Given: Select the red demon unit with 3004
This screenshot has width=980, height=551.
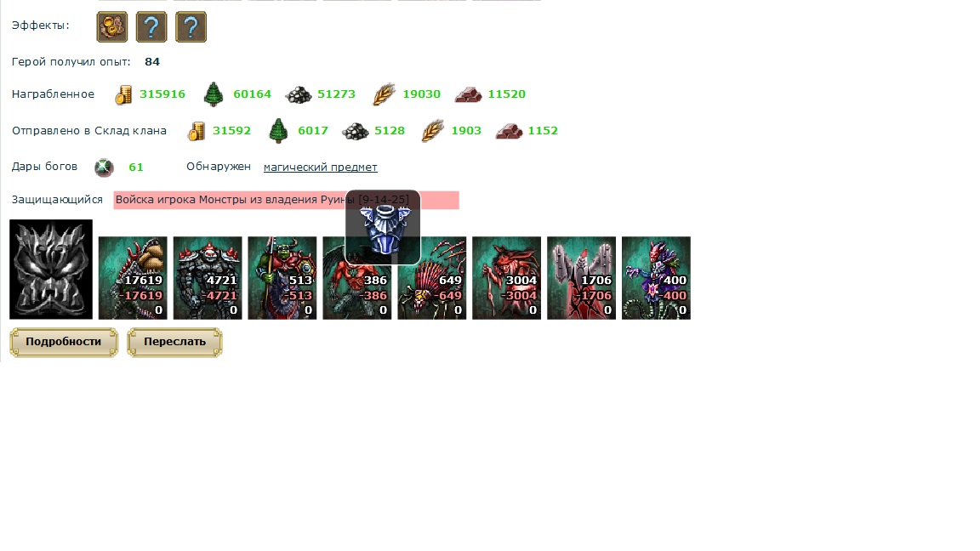Looking at the screenshot, I should tap(506, 278).
